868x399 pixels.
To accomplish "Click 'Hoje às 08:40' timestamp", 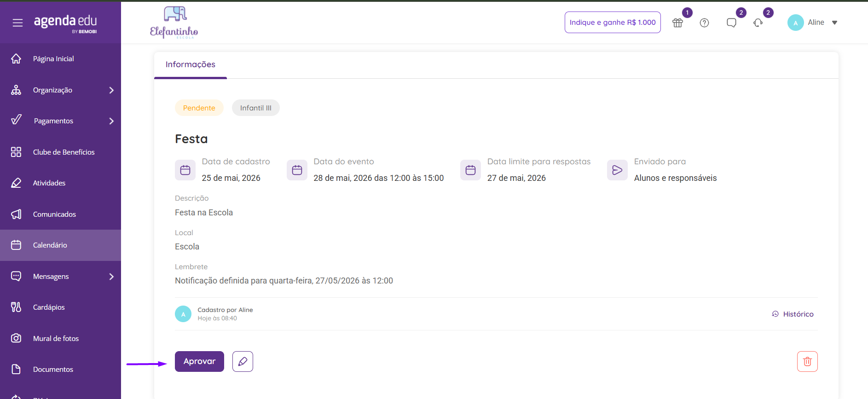I will coord(217,318).
